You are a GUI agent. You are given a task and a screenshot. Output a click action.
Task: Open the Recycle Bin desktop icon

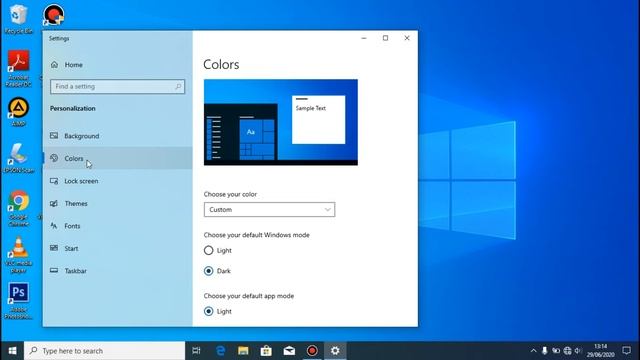[18, 18]
